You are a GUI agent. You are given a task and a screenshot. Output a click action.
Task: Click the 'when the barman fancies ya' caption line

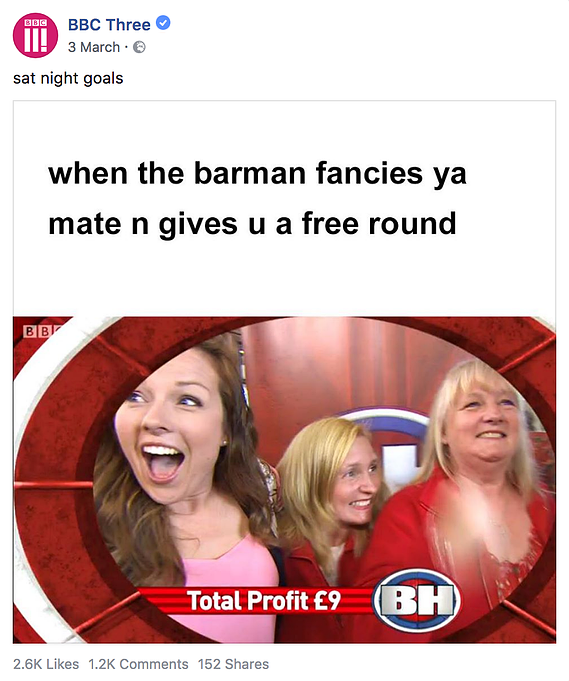point(257,173)
